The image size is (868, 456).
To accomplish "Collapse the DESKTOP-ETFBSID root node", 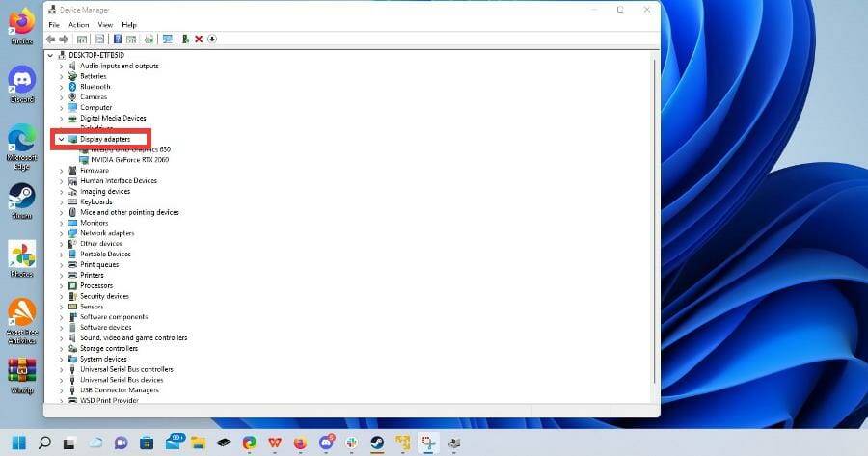I will coord(50,55).
